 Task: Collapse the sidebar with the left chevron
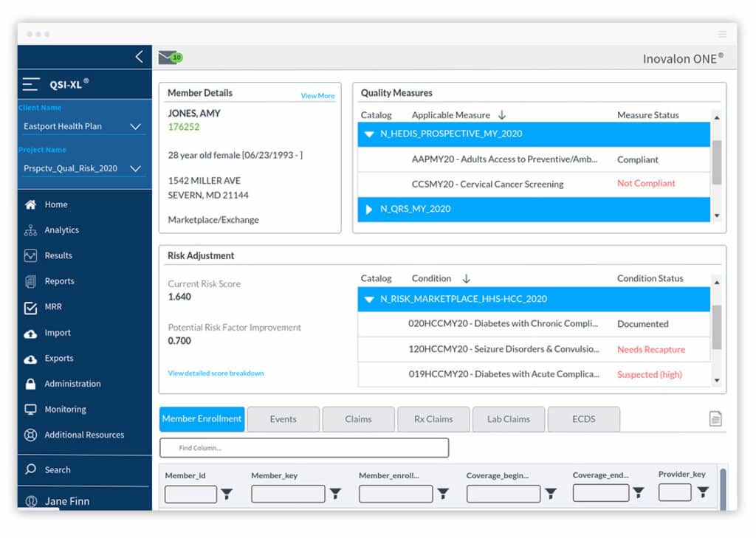(140, 57)
